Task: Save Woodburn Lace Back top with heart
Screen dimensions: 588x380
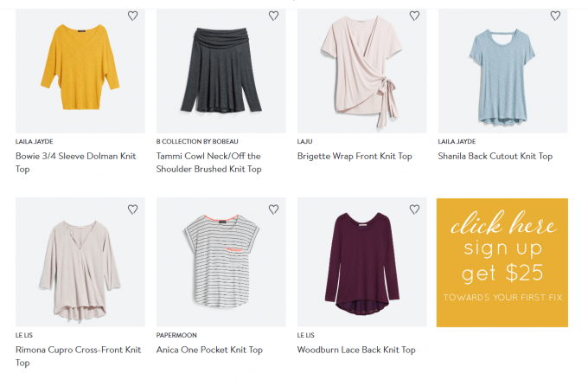Action: pos(414,209)
